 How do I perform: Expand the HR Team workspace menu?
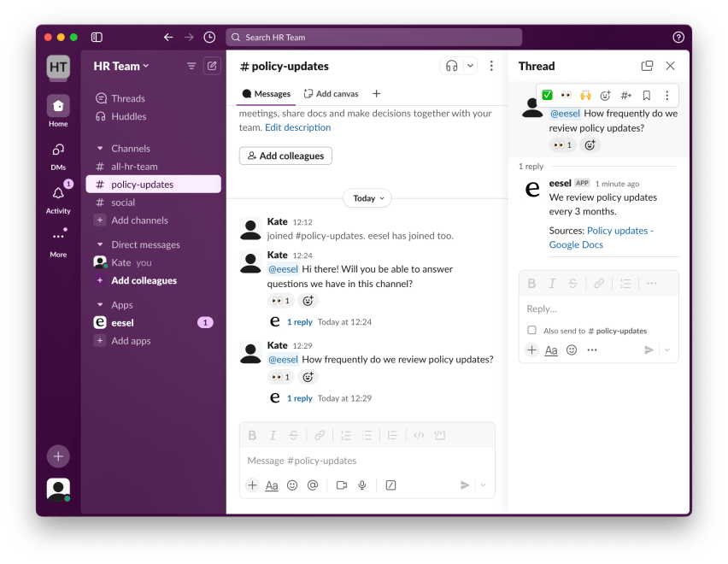[x=120, y=66]
